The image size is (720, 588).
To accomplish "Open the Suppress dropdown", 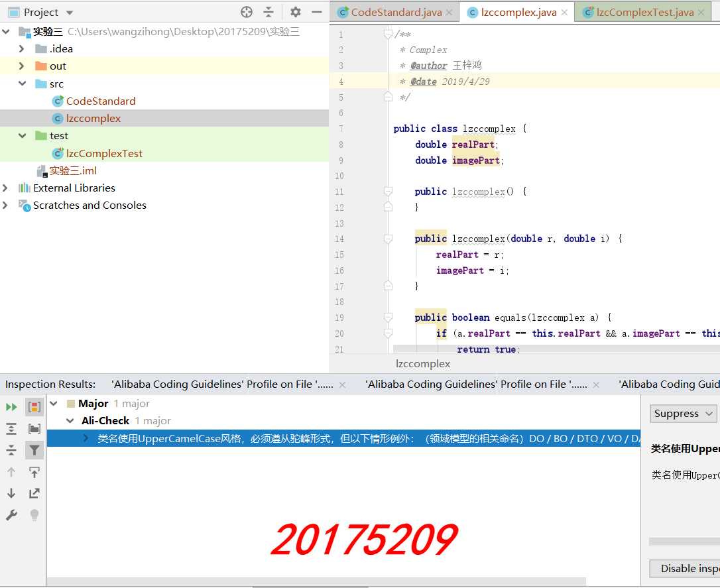I will [x=684, y=414].
